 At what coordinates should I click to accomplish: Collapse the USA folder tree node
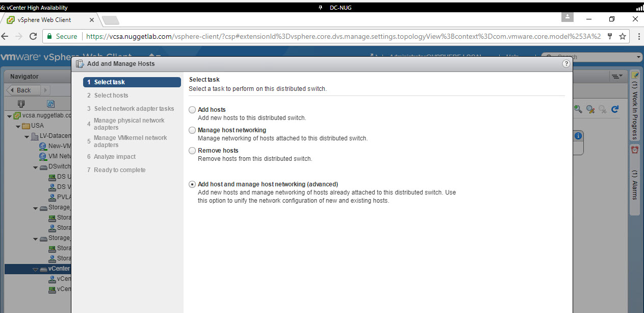pyautogui.click(x=18, y=126)
